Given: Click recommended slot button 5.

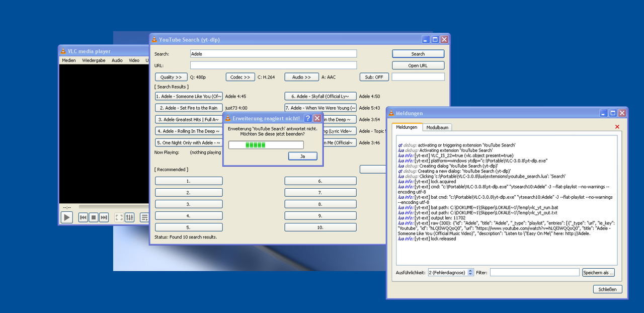Looking at the screenshot, I should (189, 227).
